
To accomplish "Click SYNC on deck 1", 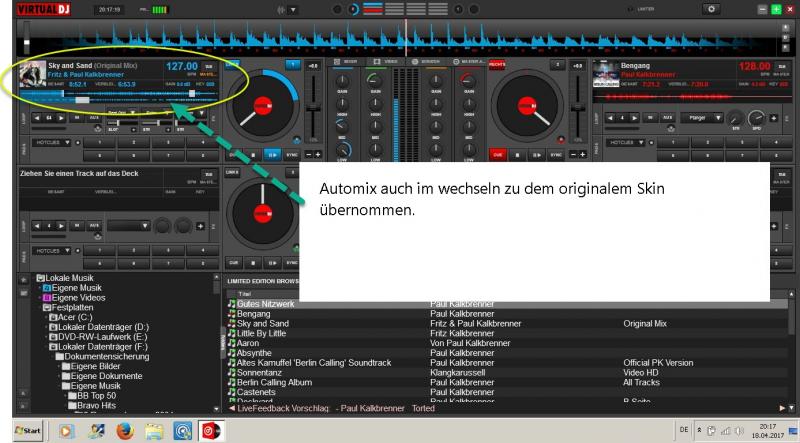I will (292, 155).
